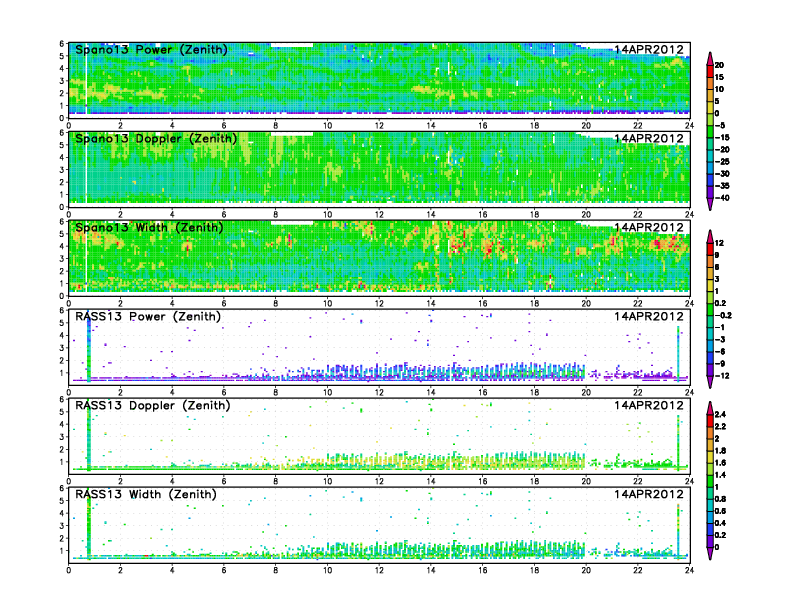Click the colorbar label '1.4'
This screenshot has height=612, width=792.
[x=721, y=475]
